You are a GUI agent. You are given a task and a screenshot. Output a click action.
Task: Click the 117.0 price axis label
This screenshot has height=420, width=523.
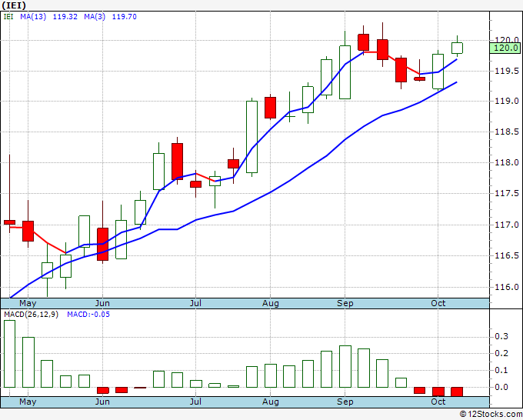(x=507, y=225)
